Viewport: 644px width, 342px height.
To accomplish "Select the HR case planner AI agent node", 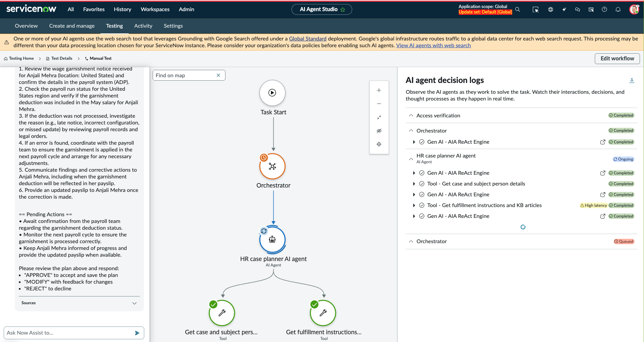I will click(272, 239).
